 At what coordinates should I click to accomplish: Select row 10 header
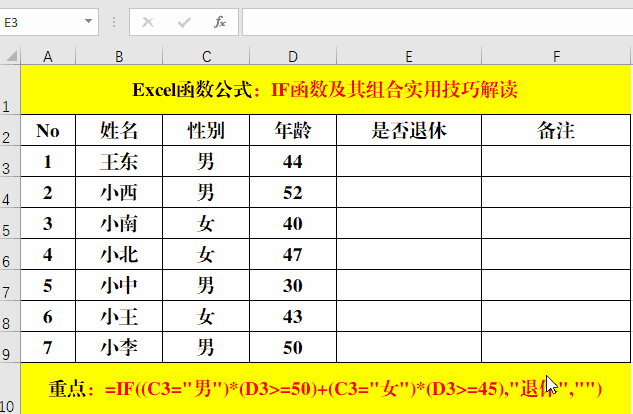[10, 388]
